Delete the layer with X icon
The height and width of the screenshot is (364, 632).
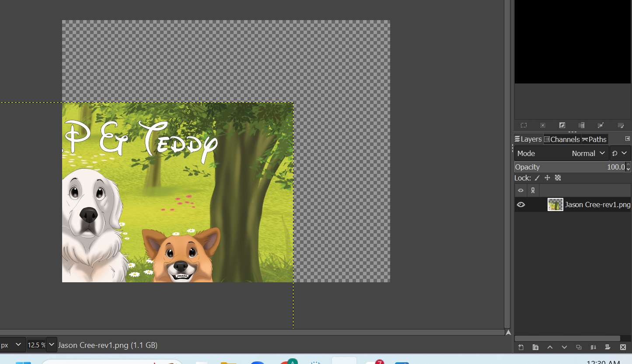coord(623,347)
